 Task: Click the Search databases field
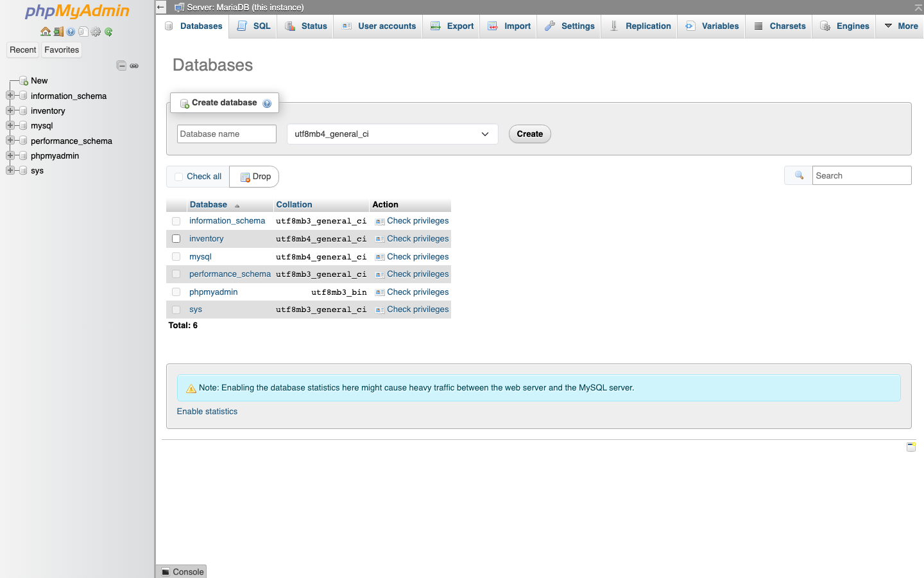pos(862,175)
